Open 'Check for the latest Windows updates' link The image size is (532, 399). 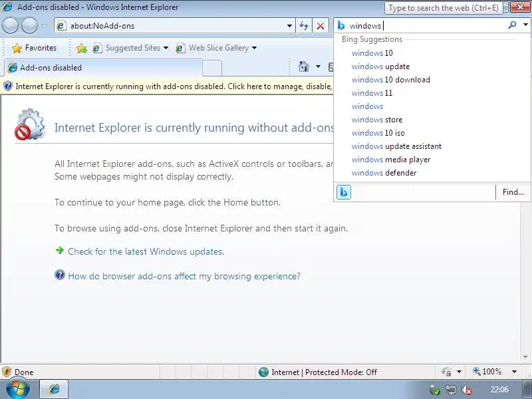[x=146, y=251]
